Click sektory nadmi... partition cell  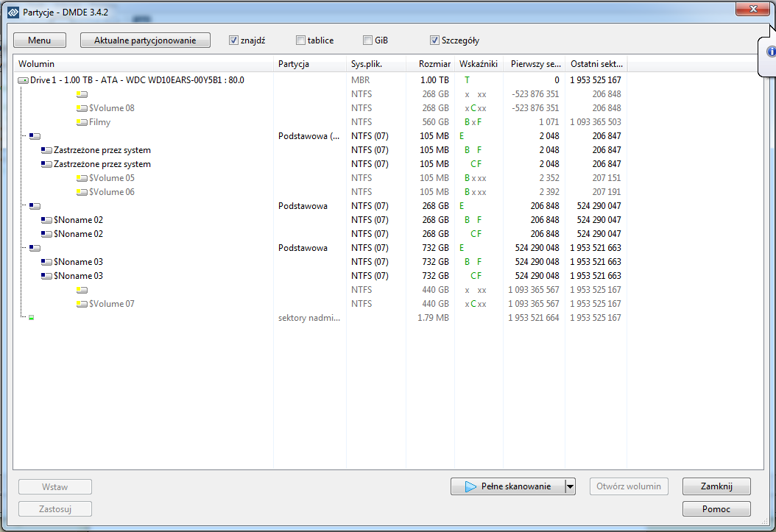pos(309,318)
